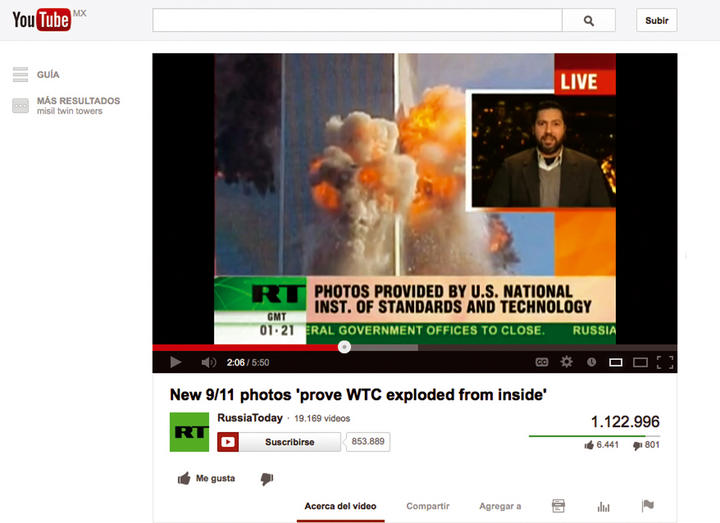Open the player settings gear
Screen dimensions: 720x523
click(567, 362)
